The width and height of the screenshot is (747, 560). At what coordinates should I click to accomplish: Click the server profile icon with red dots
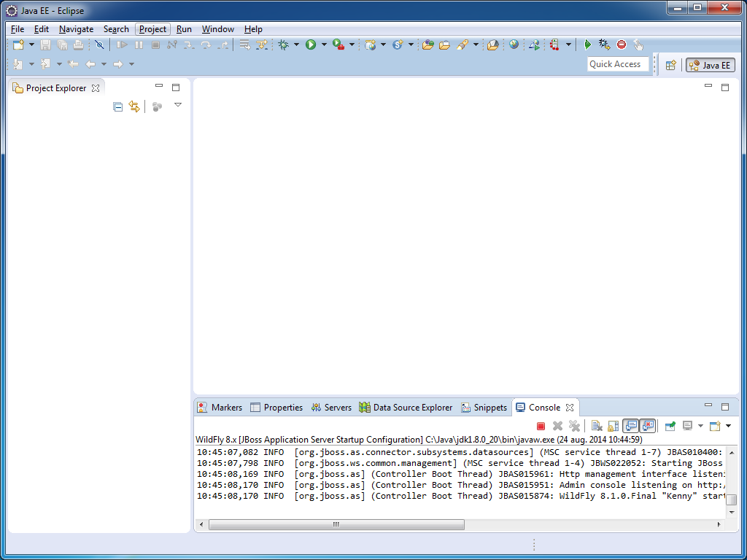(x=554, y=44)
